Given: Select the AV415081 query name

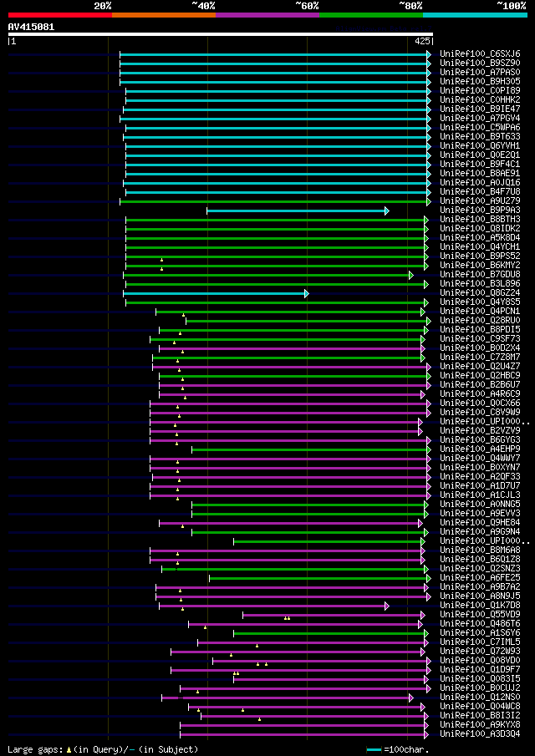Looking at the screenshot, I should click(x=32, y=27).
